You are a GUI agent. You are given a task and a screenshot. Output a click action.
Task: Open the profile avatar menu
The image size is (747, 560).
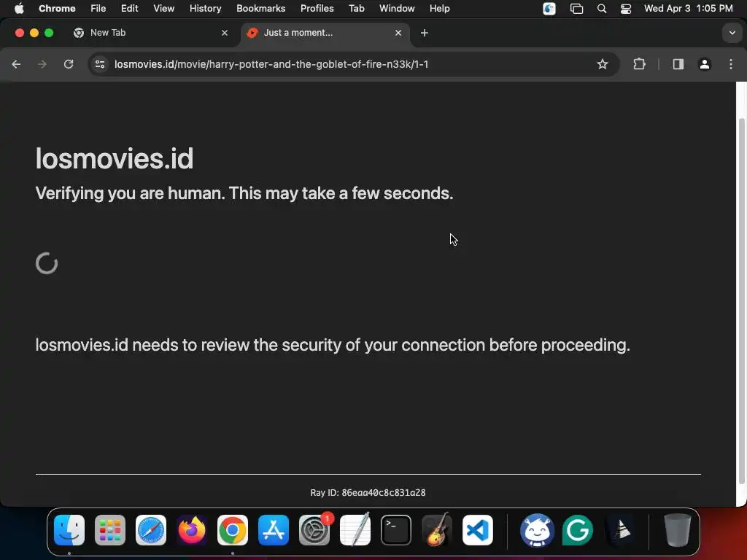click(x=704, y=64)
